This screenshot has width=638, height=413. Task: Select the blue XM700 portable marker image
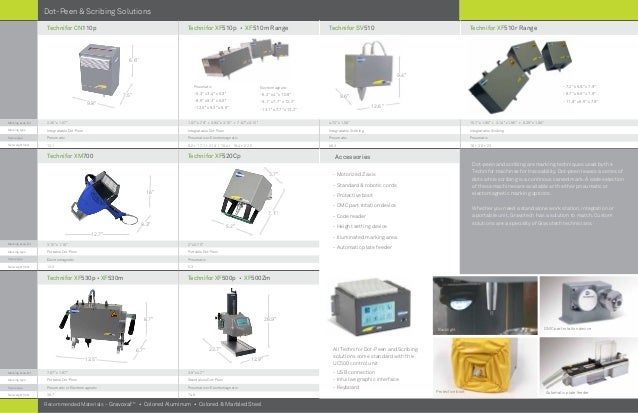[105, 198]
